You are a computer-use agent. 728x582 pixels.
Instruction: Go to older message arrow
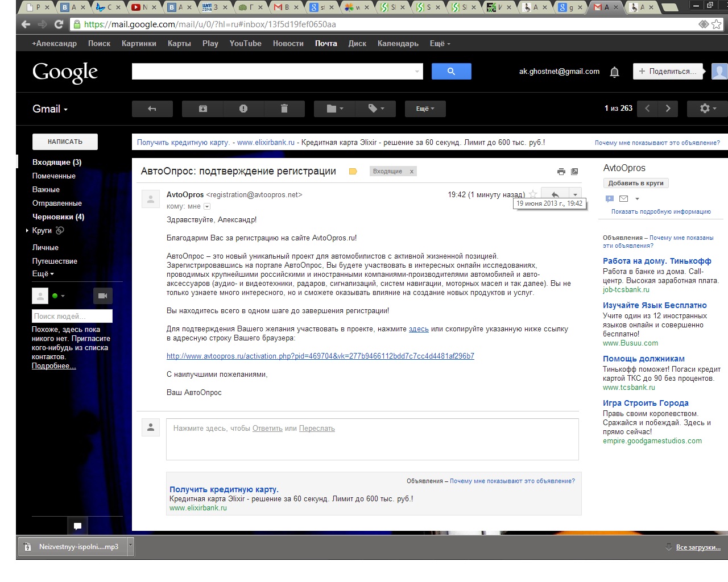pos(668,109)
